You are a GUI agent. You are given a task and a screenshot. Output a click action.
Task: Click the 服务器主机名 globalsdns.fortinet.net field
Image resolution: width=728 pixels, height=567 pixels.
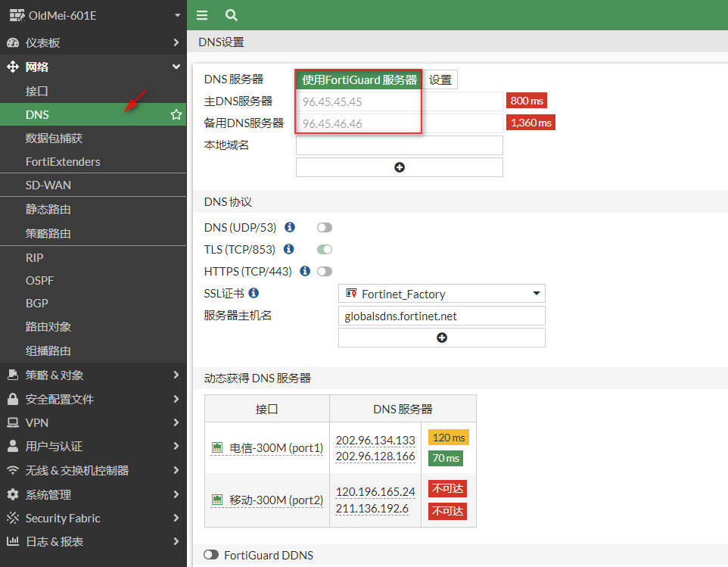click(x=441, y=316)
